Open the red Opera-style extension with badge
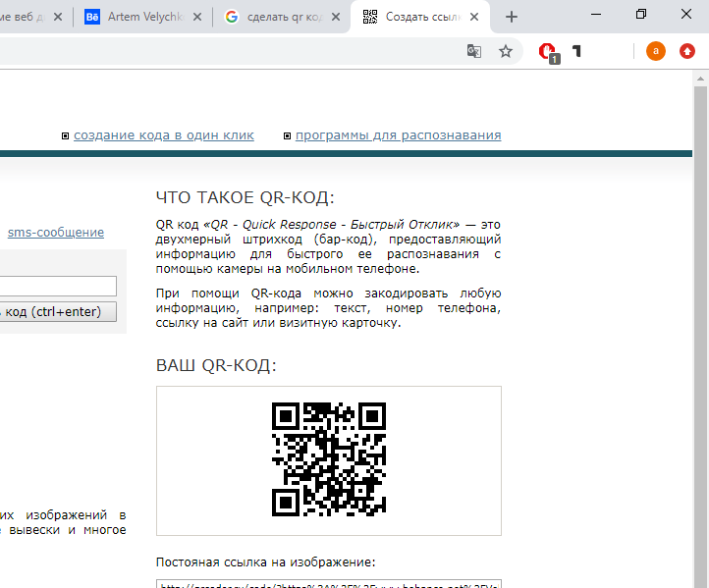The image size is (709, 588). (x=549, y=52)
